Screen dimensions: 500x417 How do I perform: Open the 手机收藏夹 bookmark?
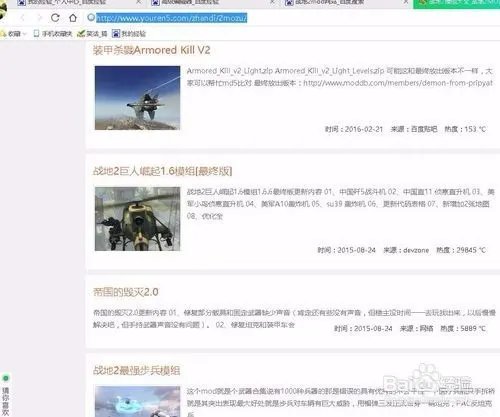pyautogui.click(x=53, y=34)
